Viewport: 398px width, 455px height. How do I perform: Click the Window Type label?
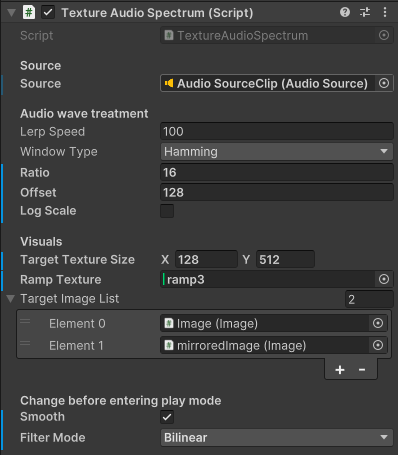tap(59, 152)
